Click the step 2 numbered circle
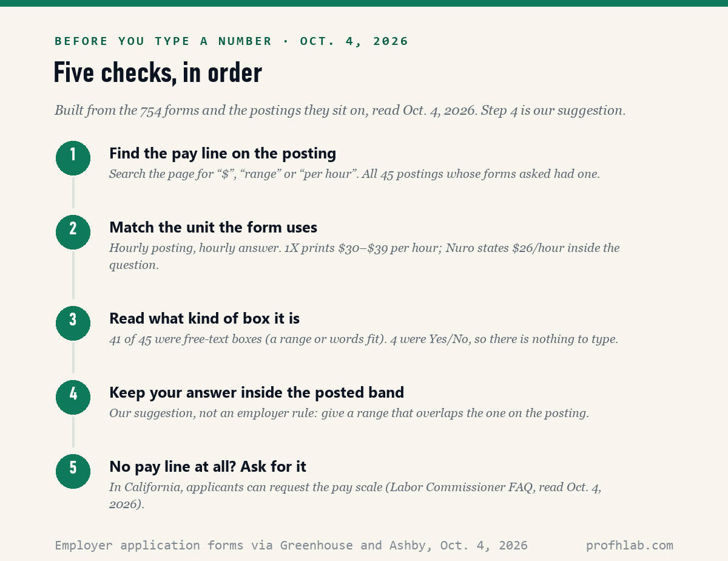This screenshot has width=728, height=561. 73,232
